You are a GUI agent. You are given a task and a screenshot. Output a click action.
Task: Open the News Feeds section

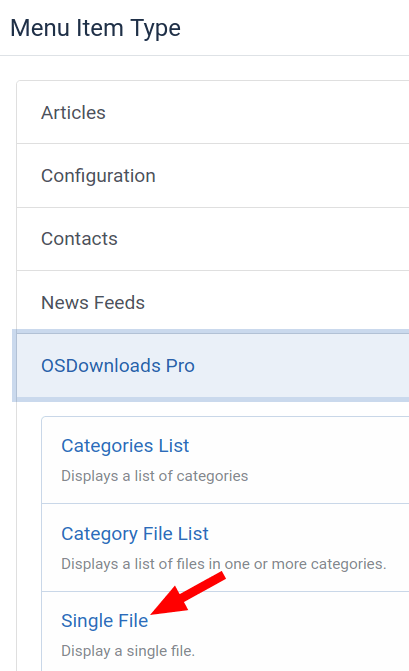[x=213, y=303]
